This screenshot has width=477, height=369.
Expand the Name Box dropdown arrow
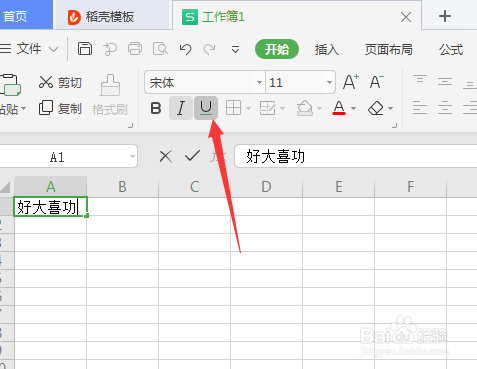coord(132,156)
